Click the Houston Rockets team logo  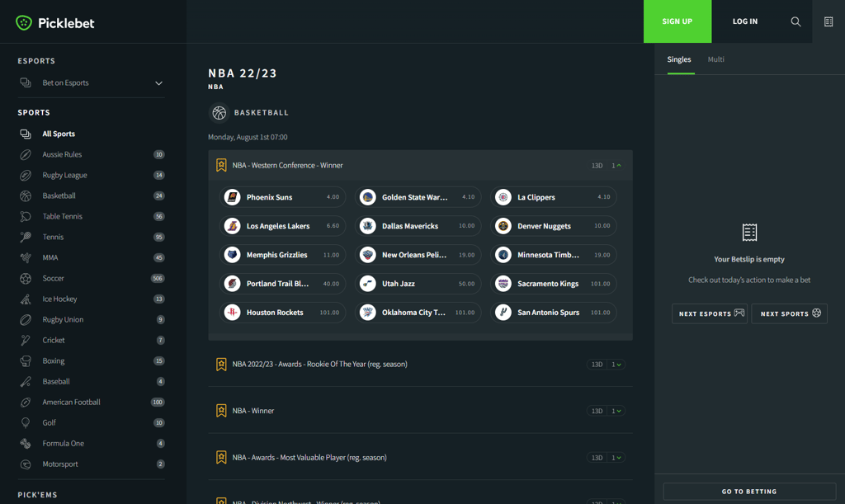point(232,313)
